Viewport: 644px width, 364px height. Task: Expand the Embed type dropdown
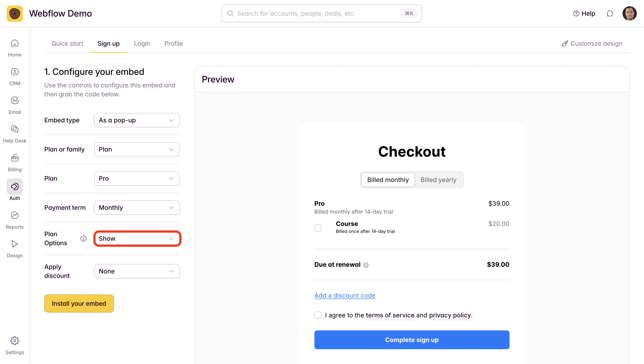[x=137, y=120]
